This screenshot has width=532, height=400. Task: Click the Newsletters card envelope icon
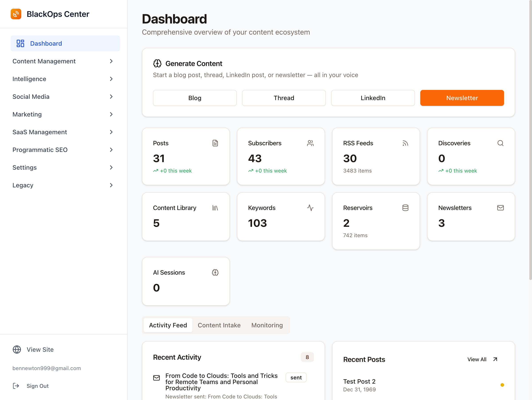point(500,208)
